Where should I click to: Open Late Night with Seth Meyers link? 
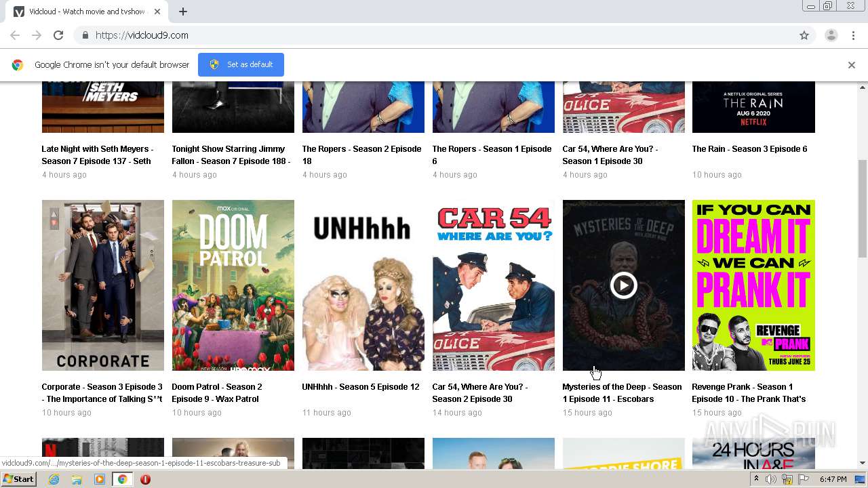[x=98, y=155]
